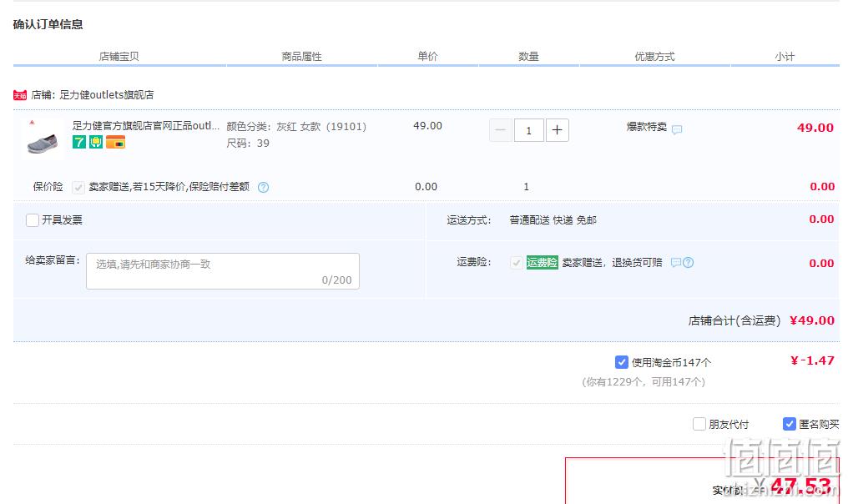Screen dimensions: 848x504
Task: Click the 爆款特卖 discount text
Action: [647, 127]
